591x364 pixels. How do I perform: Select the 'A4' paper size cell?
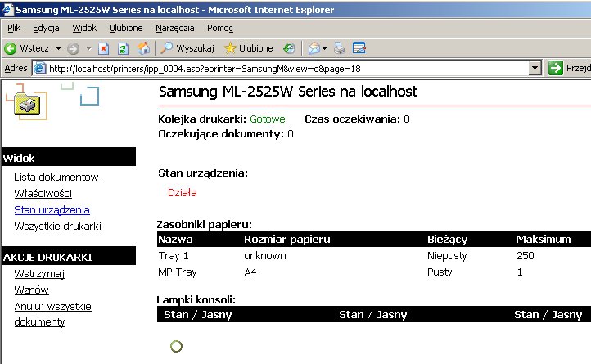(250, 272)
